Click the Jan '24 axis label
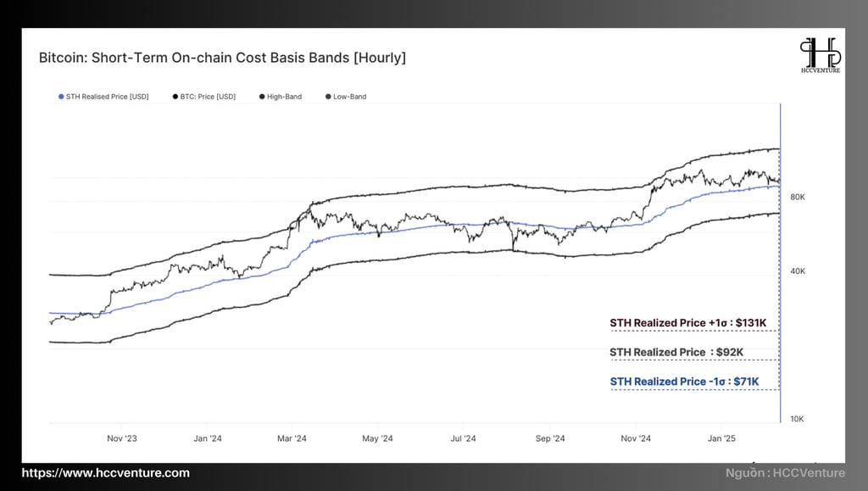The width and height of the screenshot is (868, 491). tap(208, 438)
